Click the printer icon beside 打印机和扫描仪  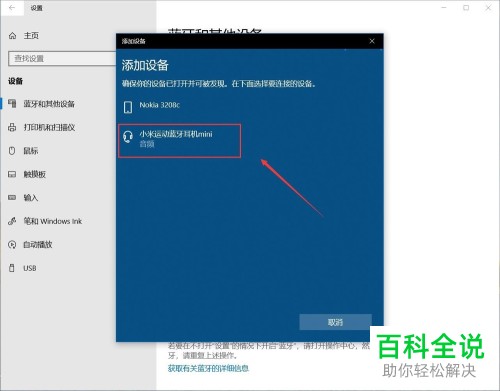12,127
